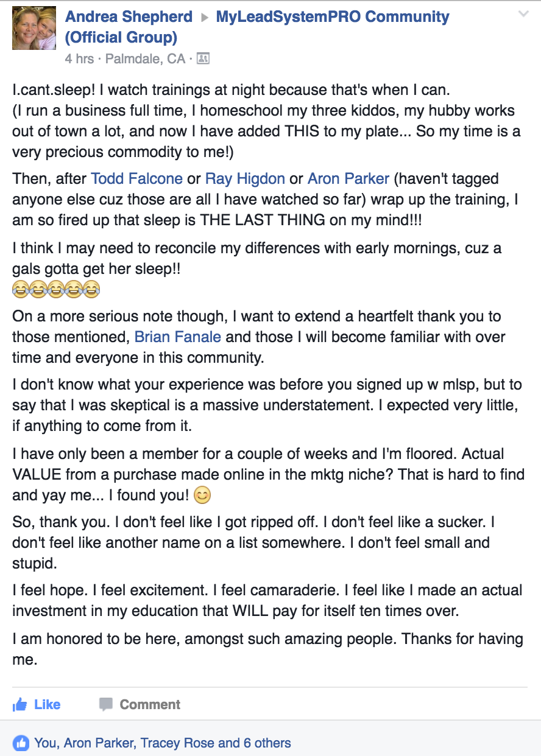Click Andrea Shepherd's profile picture thumbnail
The width and height of the screenshot is (541, 756).
(34, 28)
